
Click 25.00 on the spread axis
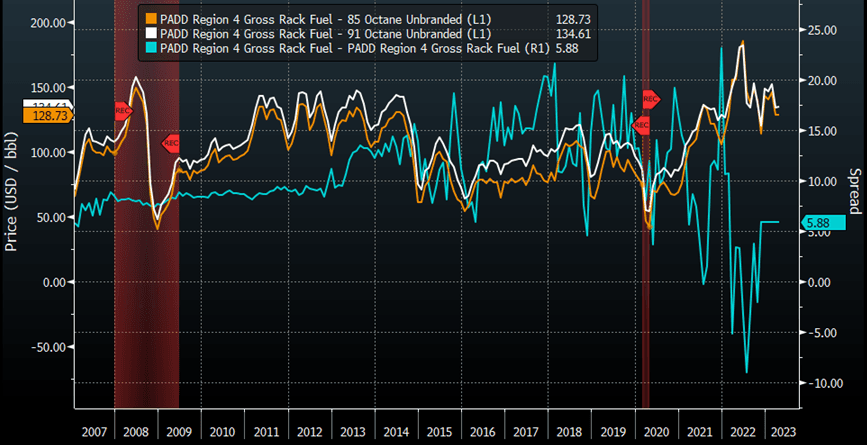(x=822, y=30)
